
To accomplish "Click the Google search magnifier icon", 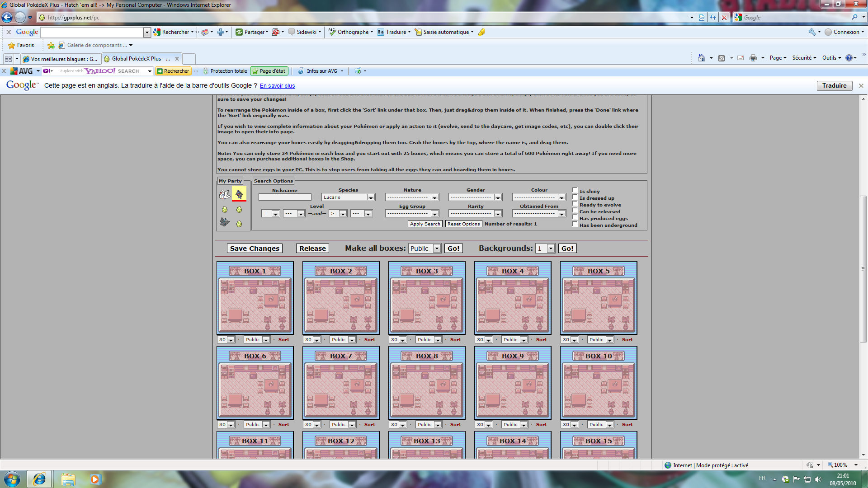I will [x=854, y=17].
